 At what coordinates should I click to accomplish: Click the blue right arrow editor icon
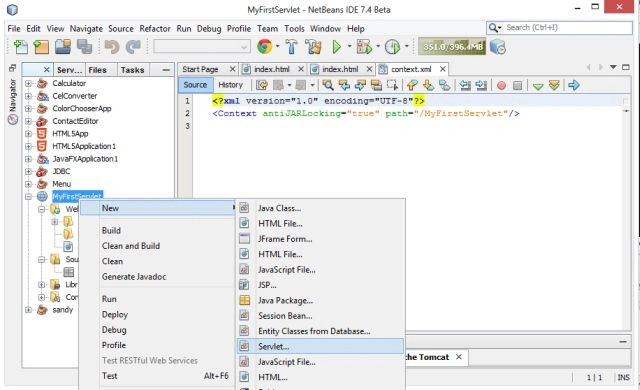pyautogui.click(x=573, y=85)
